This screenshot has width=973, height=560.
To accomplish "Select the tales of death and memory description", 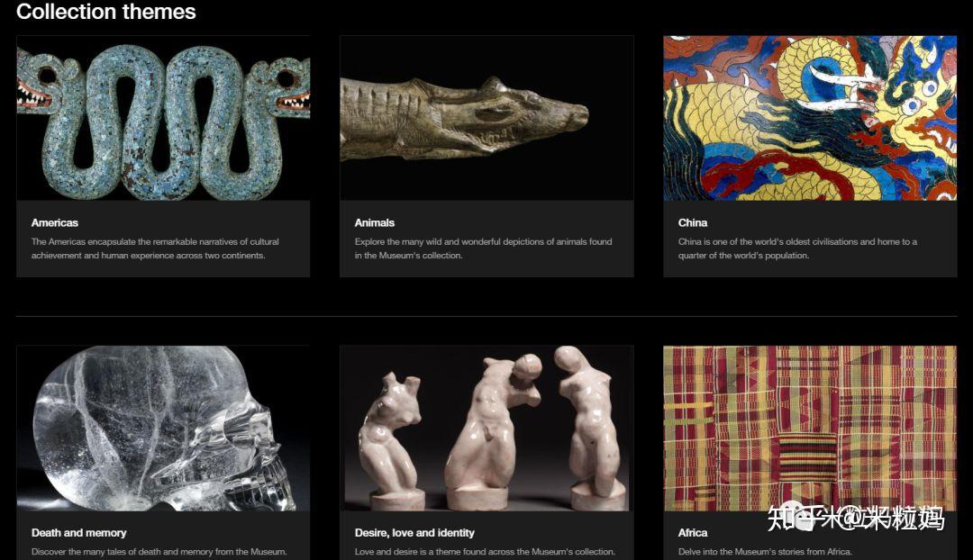I will [159, 551].
